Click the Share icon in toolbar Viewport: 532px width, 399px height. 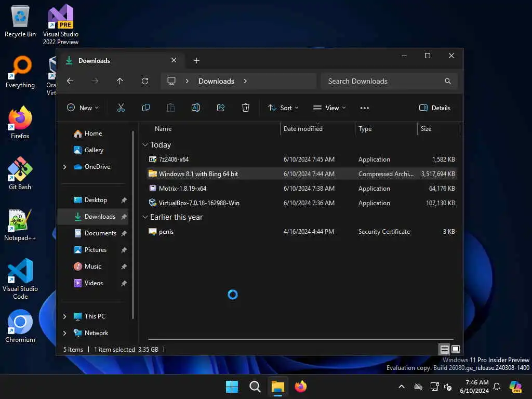pos(220,108)
